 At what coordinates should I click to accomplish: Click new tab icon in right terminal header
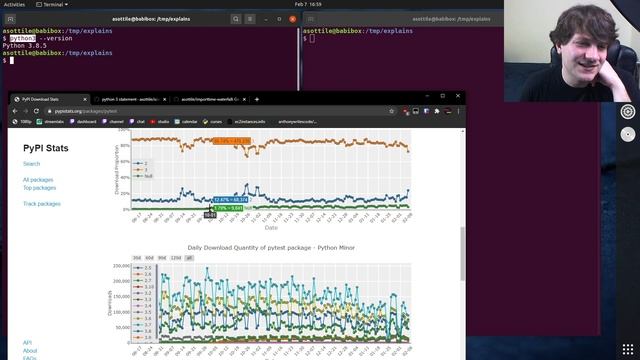tap(311, 19)
